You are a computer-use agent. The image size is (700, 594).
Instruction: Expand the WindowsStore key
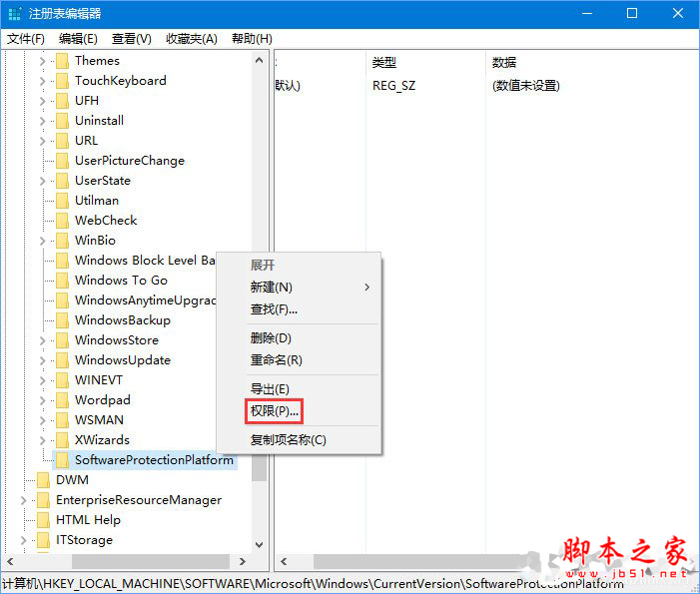[x=42, y=340]
